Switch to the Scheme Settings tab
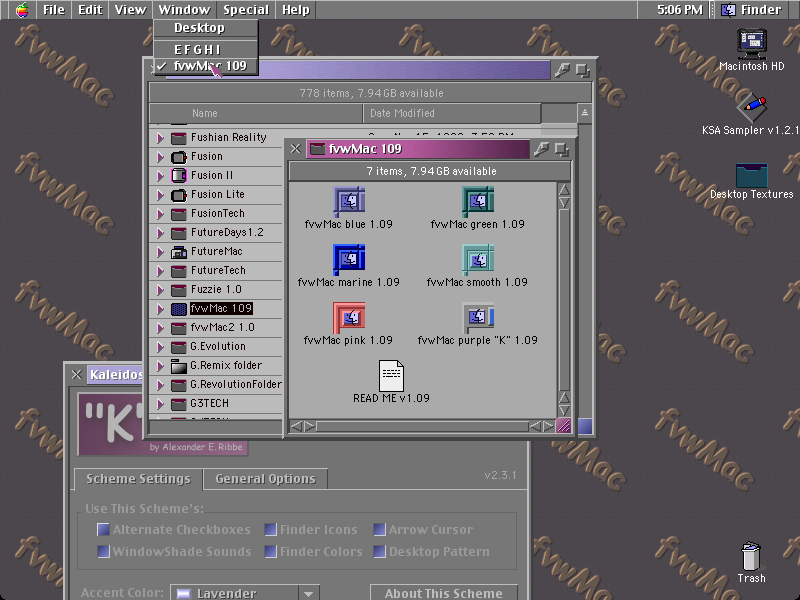 pyautogui.click(x=138, y=479)
